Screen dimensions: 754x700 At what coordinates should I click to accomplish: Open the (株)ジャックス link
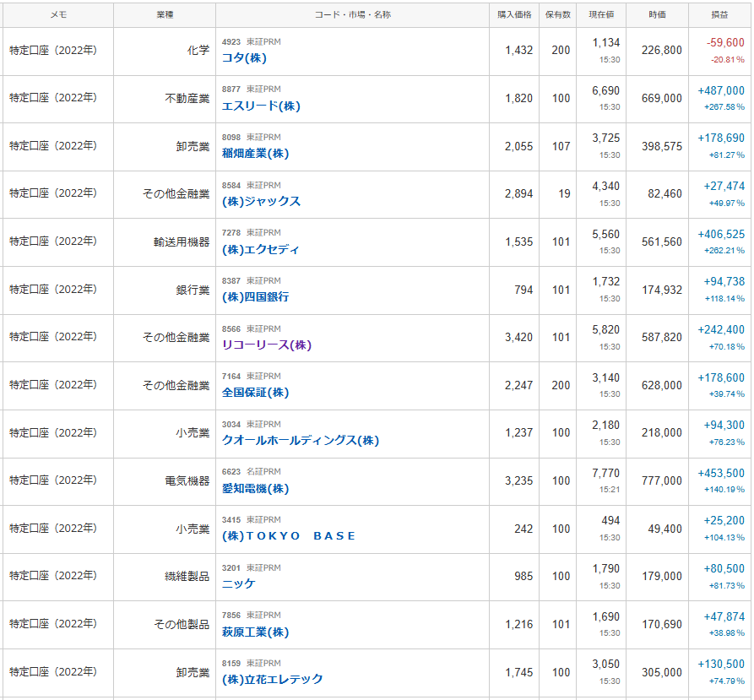click(x=261, y=202)
